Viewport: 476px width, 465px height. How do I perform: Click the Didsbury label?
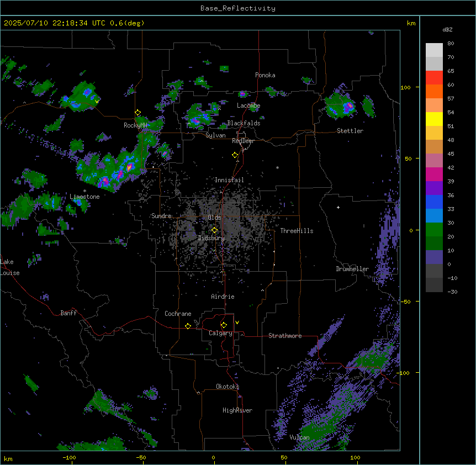[x=211, y=238]
